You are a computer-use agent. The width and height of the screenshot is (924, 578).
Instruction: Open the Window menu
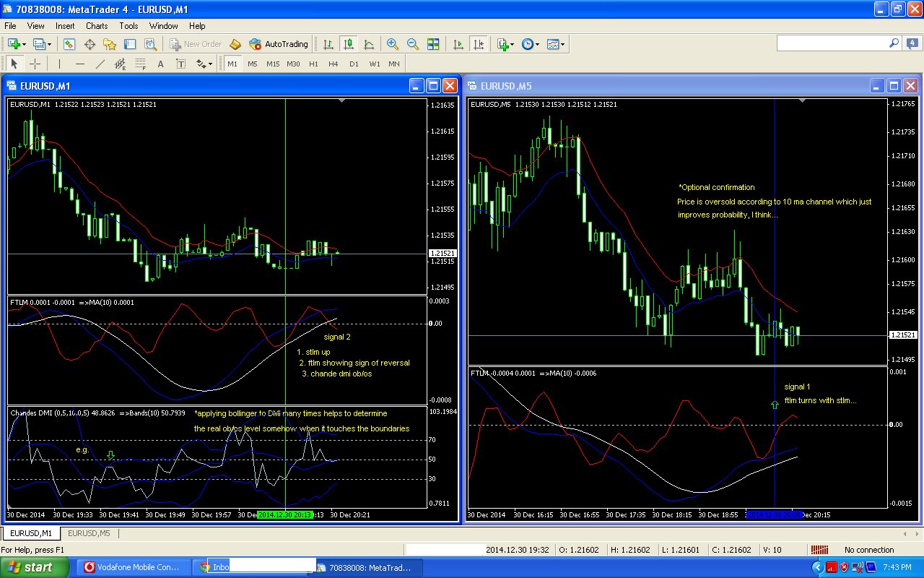(x=164, y=25)
